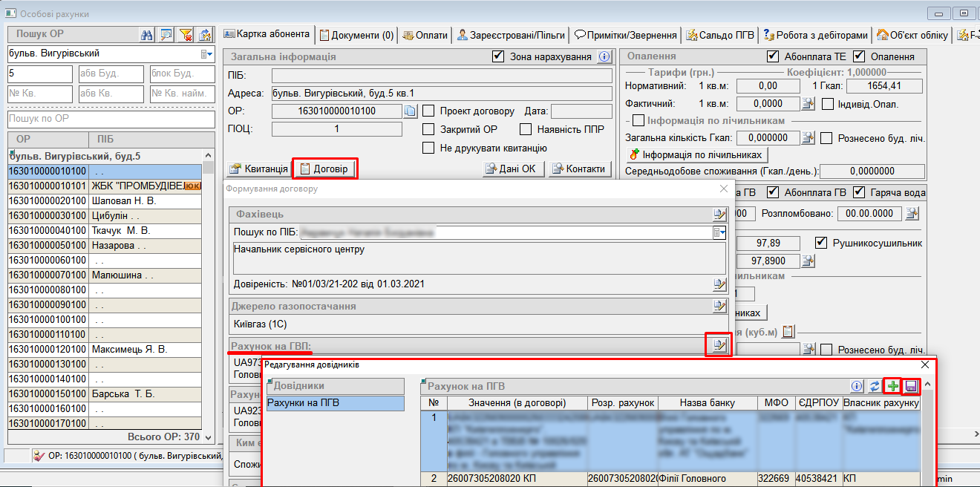Add a new record with green plus icon
The width and height of the screenshot is (980, 487).
893,386
